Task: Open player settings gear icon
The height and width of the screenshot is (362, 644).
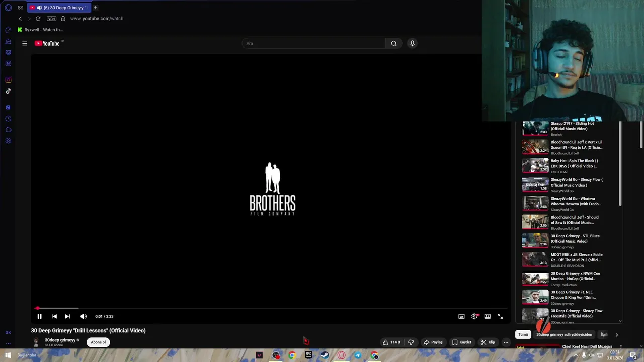Action: click(x=474, y=316)
